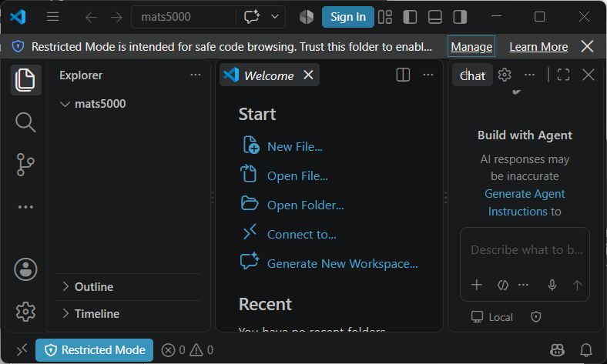Go forward in navigation history
The width and height of the screenshot is (607, 364).
click(x=116, y=17)
